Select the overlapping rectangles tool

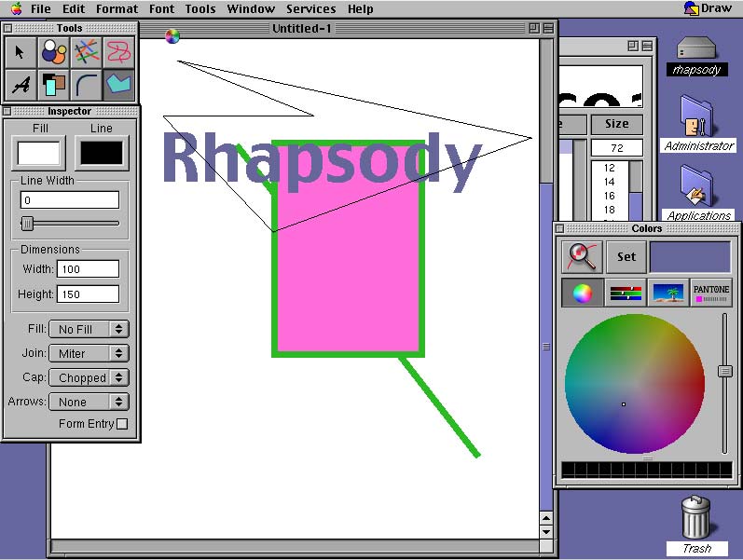click(x=53, y=85)
